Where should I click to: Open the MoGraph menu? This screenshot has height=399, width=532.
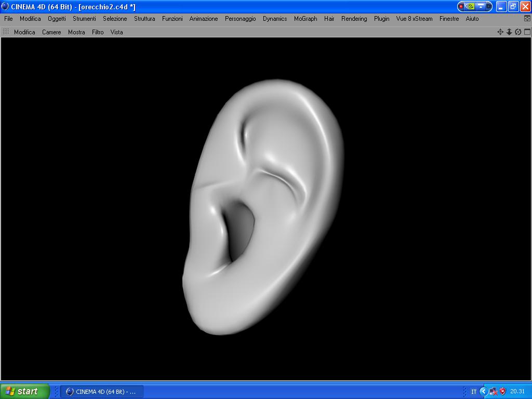pyautogui.click(x=305, y=19)
